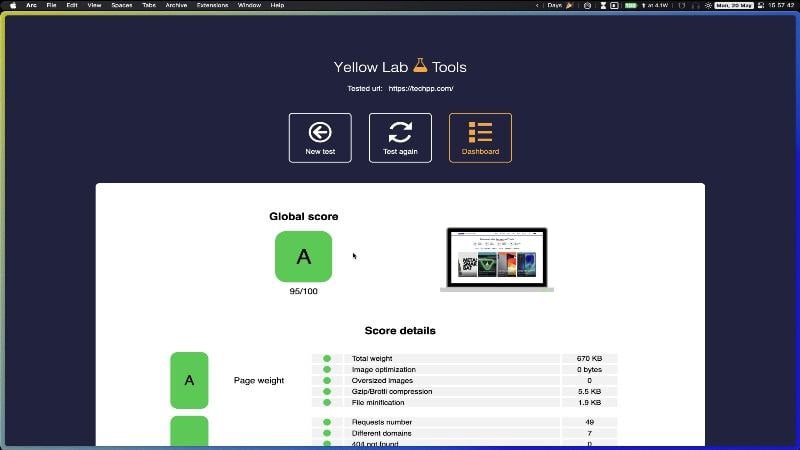Open the Spaces menu
Screen dimensions: 800x450
122,5
